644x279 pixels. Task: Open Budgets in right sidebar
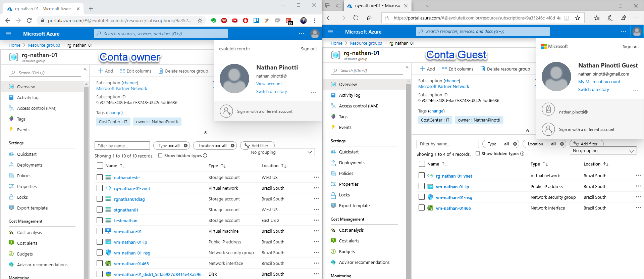click(x=347, y=251)
